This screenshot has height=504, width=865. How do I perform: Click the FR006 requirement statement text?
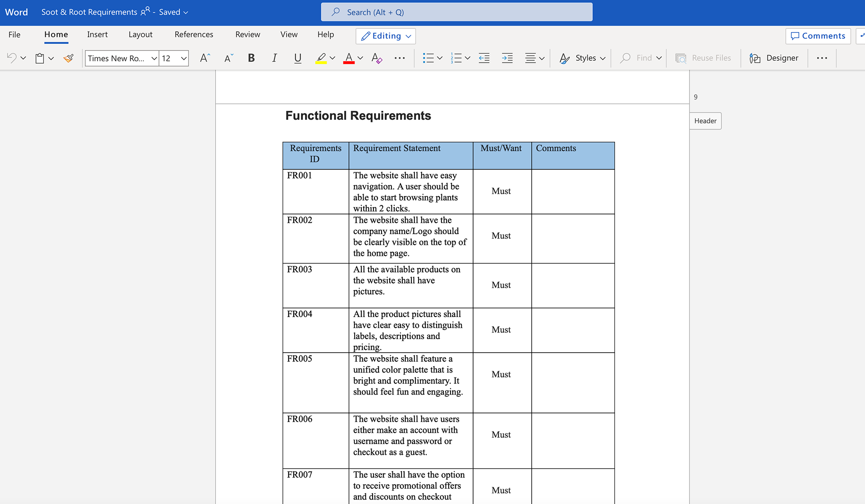tap(406, 436)
